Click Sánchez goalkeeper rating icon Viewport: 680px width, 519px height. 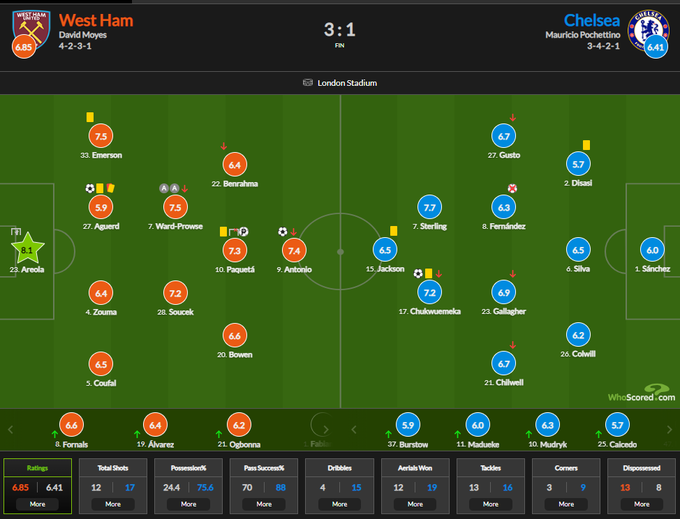(x=652, y=250)
